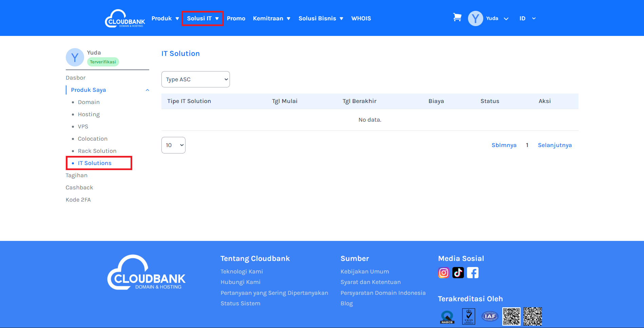Screen dimensions: 644x328
Task: Open Cloudbank's Instagram page icon
Action: 444,273
